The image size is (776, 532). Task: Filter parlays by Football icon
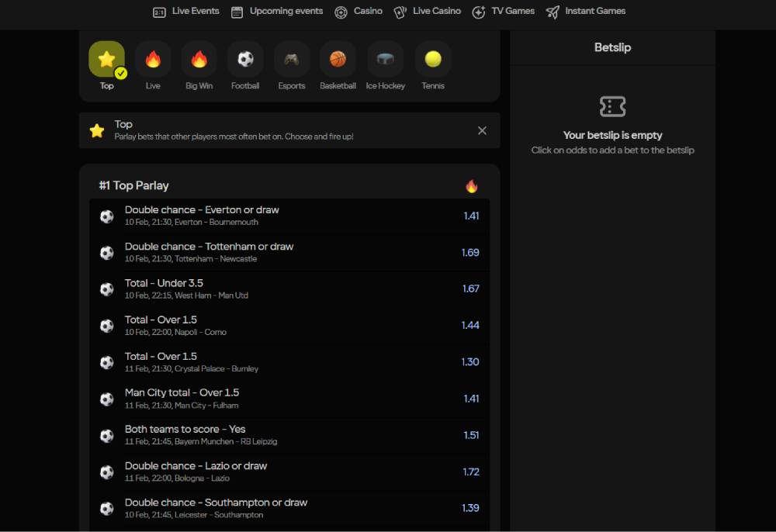point(245,60)
